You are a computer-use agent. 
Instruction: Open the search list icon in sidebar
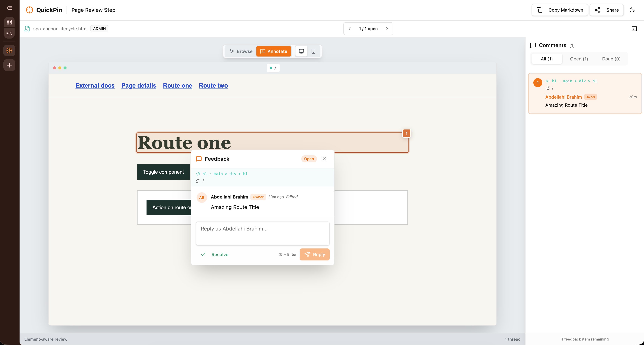[x=9, y=33]
